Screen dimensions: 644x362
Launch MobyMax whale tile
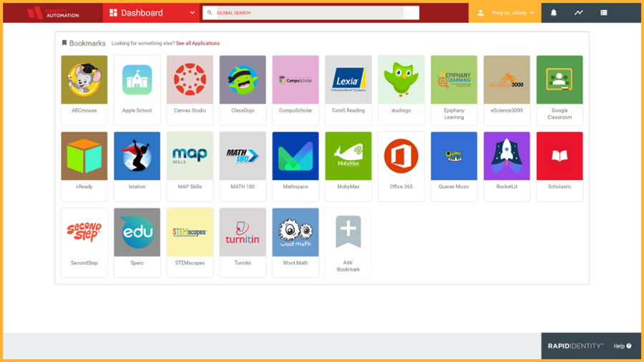click(x=348, y=166)
